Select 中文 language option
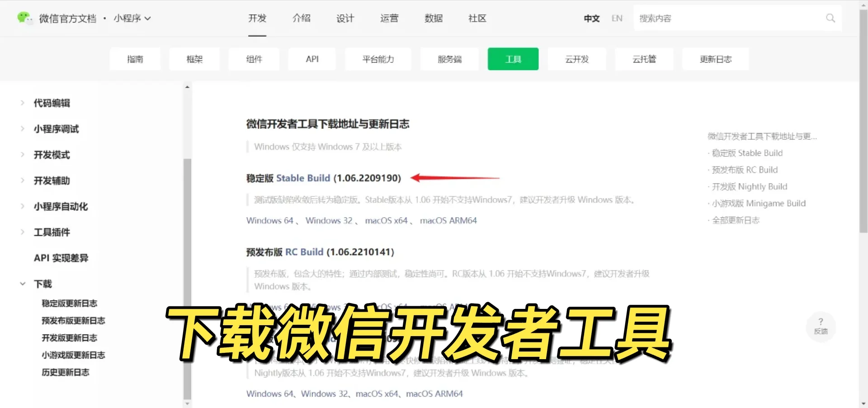Viewport: 868px width, 408px height. pos(591,19)
